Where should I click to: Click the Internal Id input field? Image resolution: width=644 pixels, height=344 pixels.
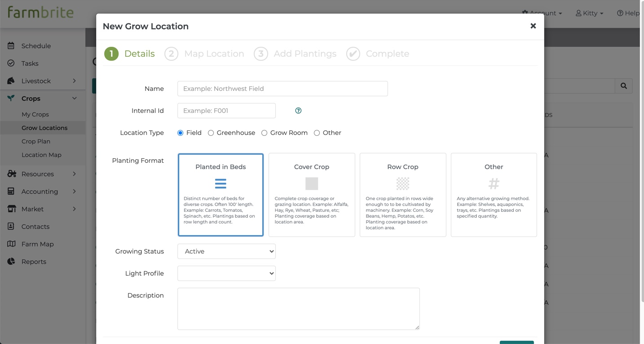pyautogui.click(x=226, y=111)
